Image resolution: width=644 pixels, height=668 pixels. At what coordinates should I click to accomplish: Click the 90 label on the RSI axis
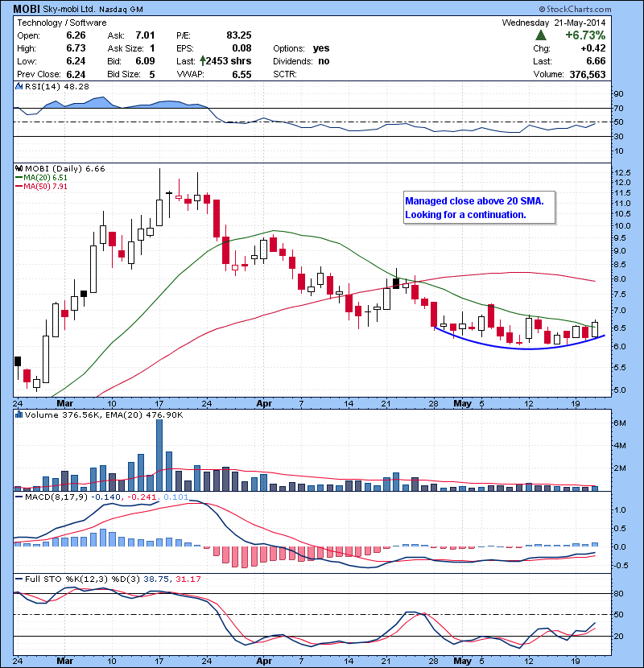pos(618,93)
